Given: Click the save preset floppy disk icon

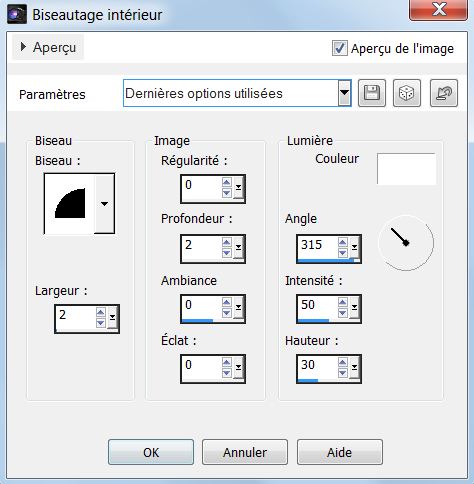Looking at the screenshot, I should (x=372, y=93).
